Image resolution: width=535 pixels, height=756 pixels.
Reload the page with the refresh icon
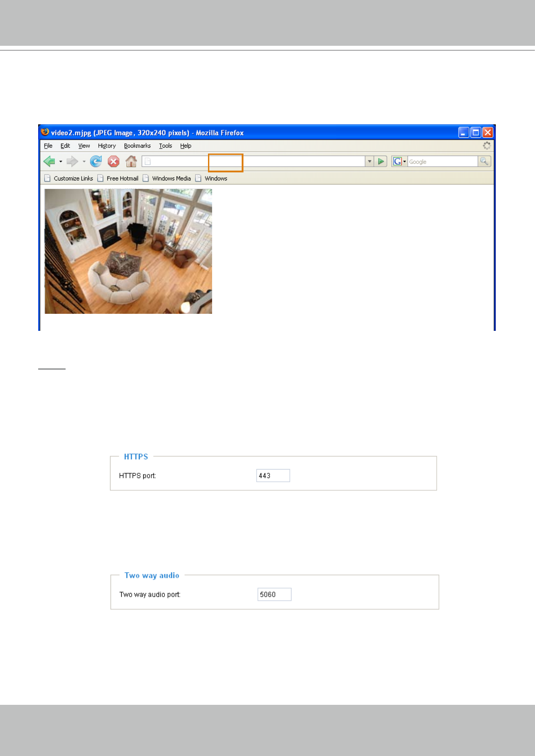pyautogui.click(x=96, y=161)
